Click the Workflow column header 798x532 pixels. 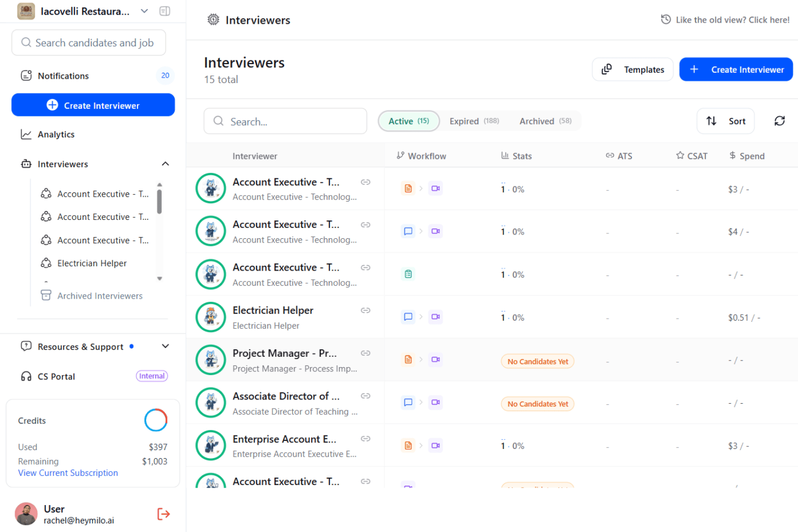tap(421, 156)
